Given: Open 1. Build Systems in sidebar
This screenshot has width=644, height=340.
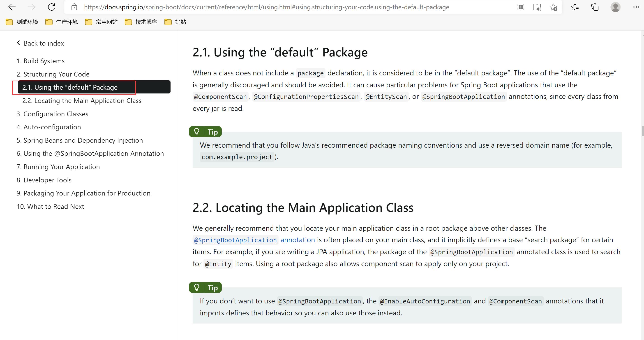Looking at the screenshot, I should tap(41, 61).
